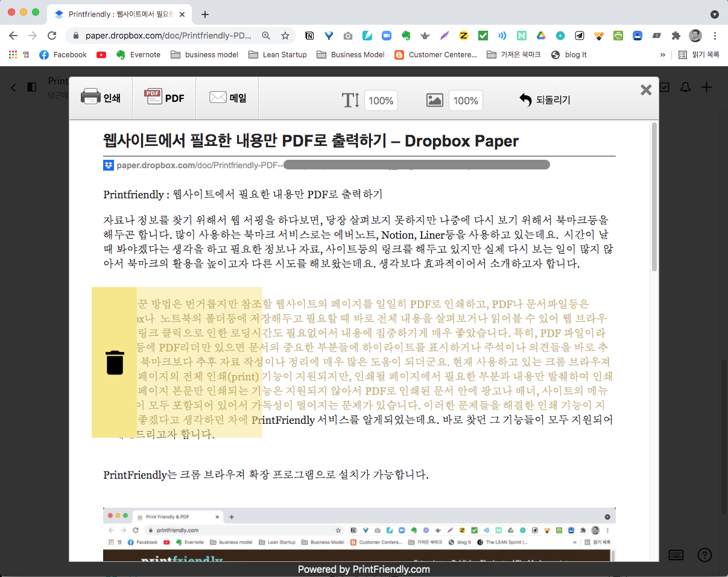Toggle the Dropbox Paper sidebar panel icon
This screenshot has height=577, width=728.
32,87
